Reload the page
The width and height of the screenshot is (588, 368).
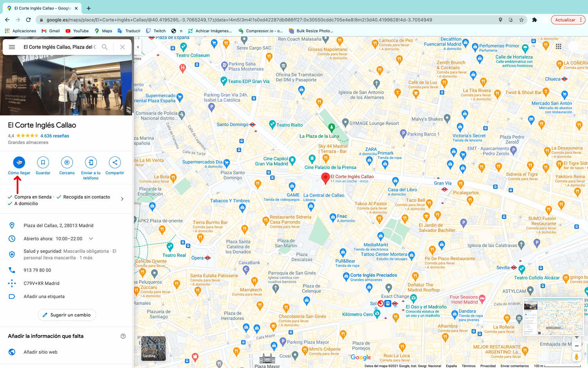(28, 20)
